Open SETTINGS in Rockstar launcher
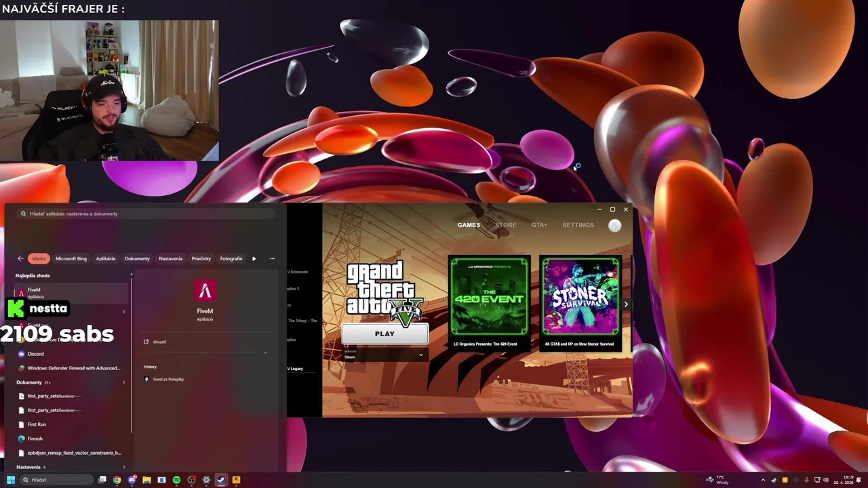The width and height of the screenshot is (868, 488). coord(578,225)
